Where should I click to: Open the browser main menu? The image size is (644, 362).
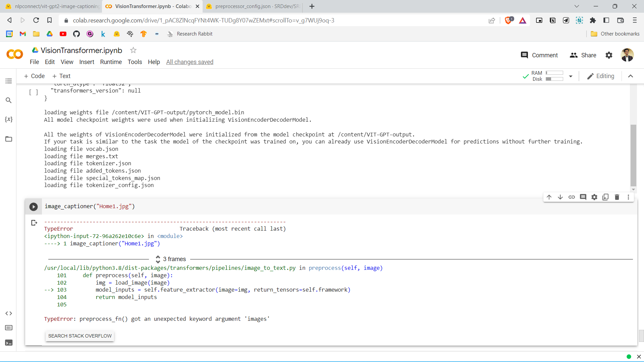point(635,20)
